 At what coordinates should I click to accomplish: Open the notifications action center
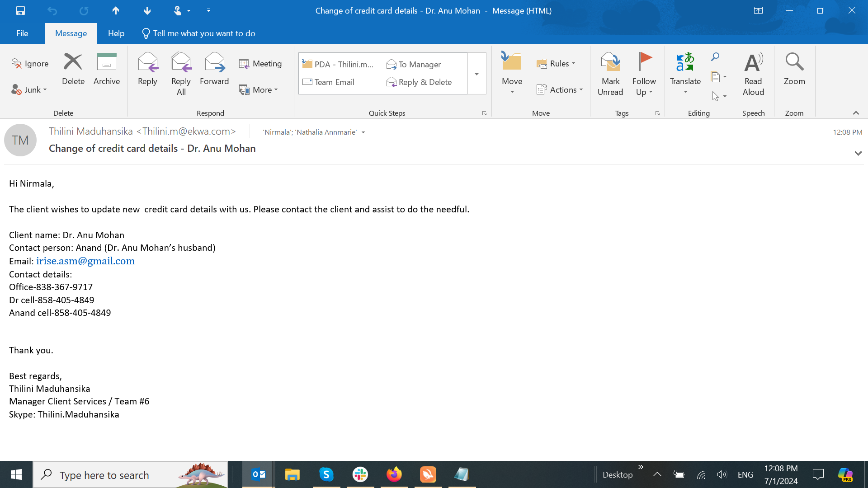coord(818,474)
